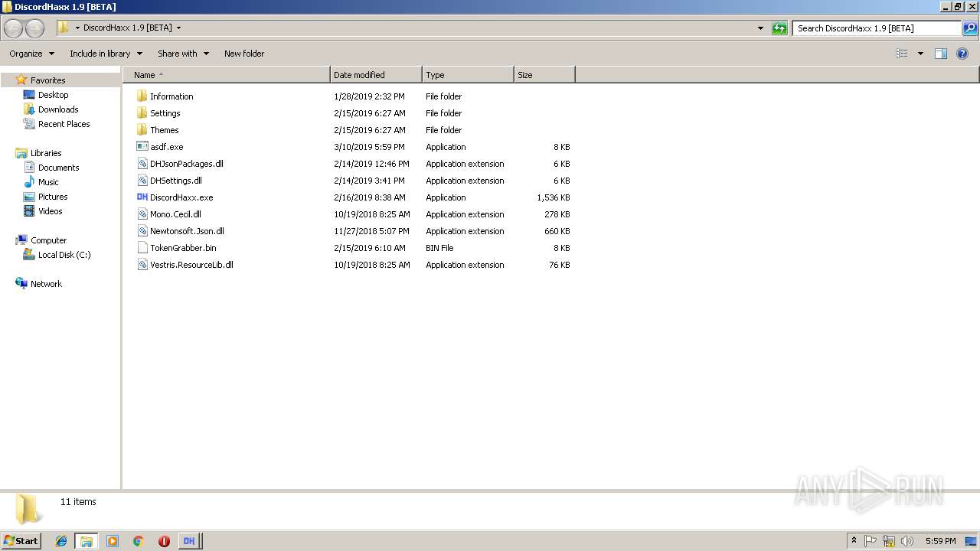
Task: Select the DiscordHaxx.exe DH icon
Action: (142, 197)
